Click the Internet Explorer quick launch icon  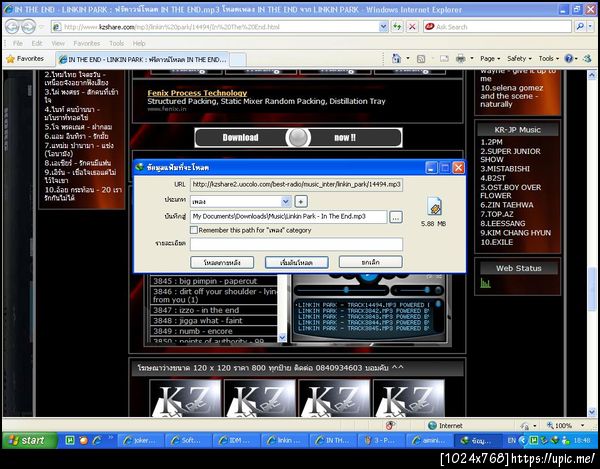(97, 440)
